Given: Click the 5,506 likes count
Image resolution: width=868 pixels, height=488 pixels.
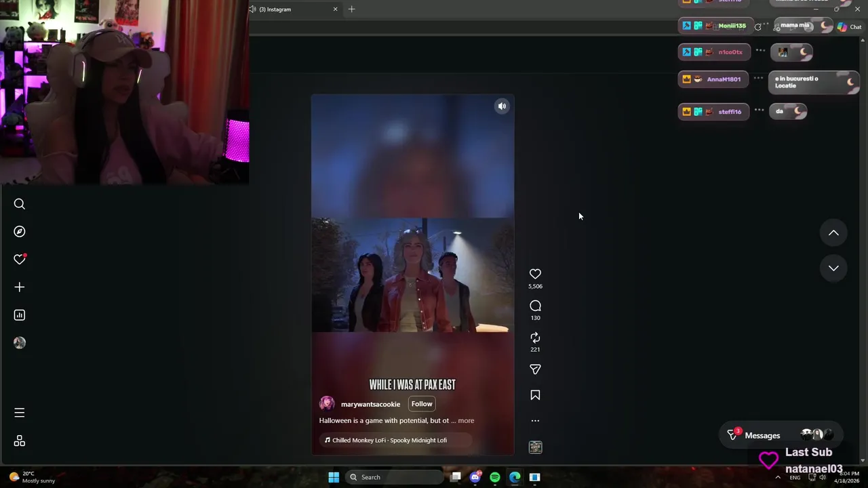Looking at the screenshot, I should click(x=535, y=287).
